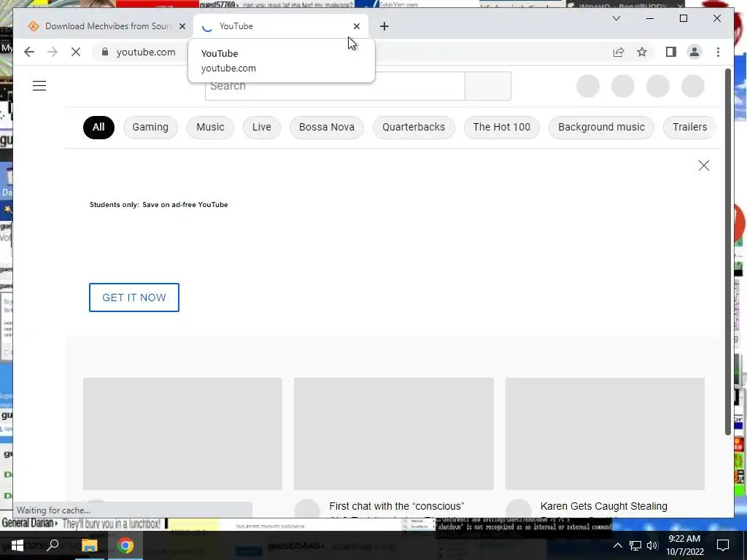Dismiss the student promo banner with X

click(x=704, y=166)
